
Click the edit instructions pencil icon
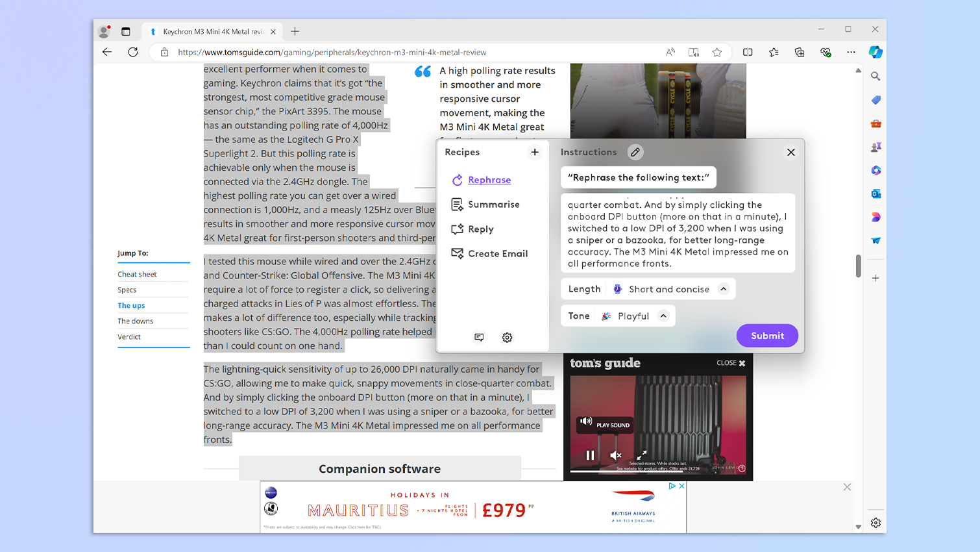pos(635,152)
